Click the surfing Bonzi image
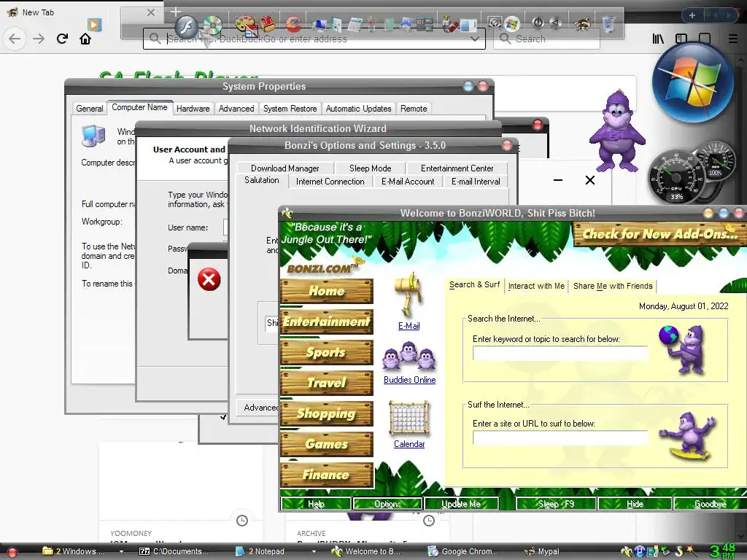This screenshot has width=747, height=560. click(688, 437)
